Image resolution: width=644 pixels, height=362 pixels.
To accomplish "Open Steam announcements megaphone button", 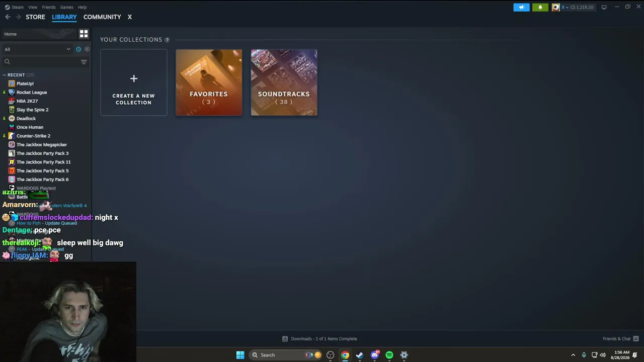I will [x=521, y=7].
